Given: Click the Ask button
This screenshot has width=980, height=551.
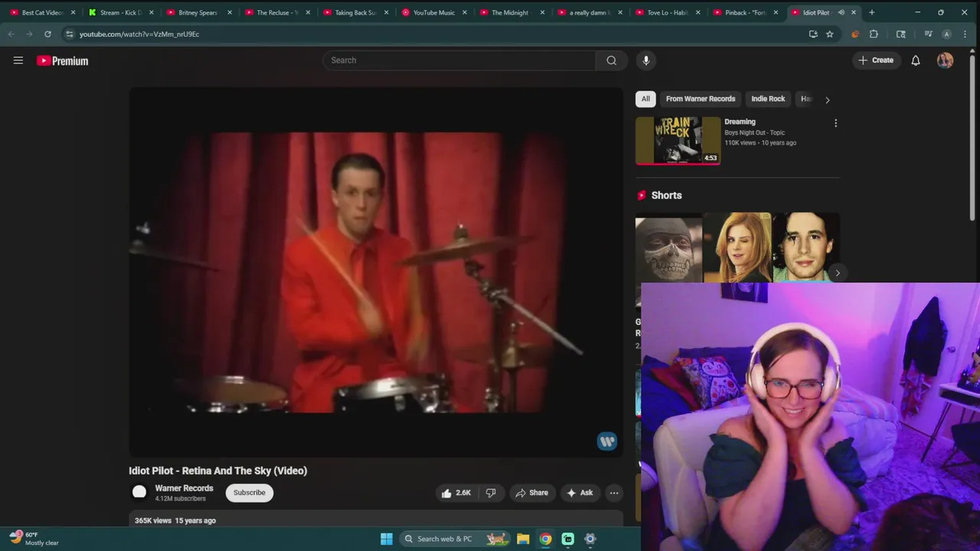Looking at the screenshot, I should pyautogui.click(x=580, y=493).
